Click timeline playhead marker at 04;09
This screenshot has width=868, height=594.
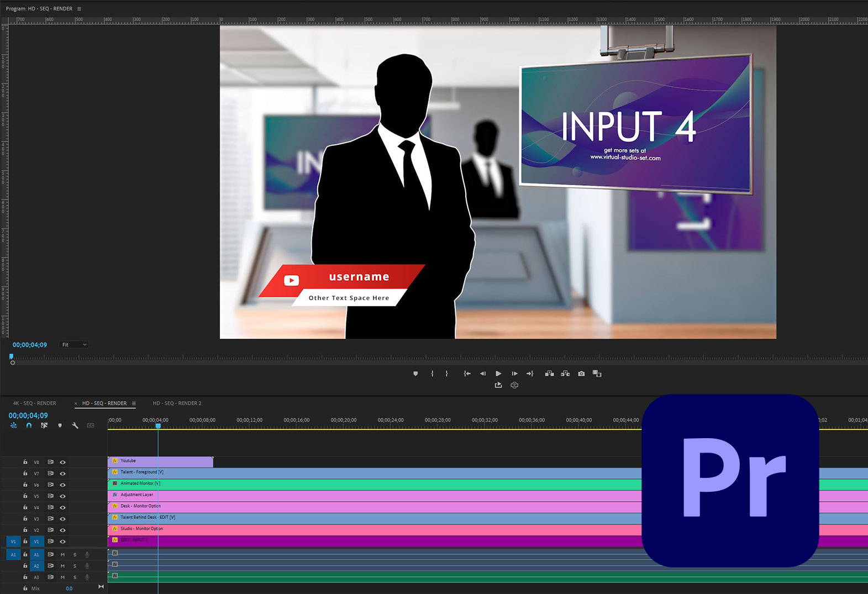pos(158,426)
